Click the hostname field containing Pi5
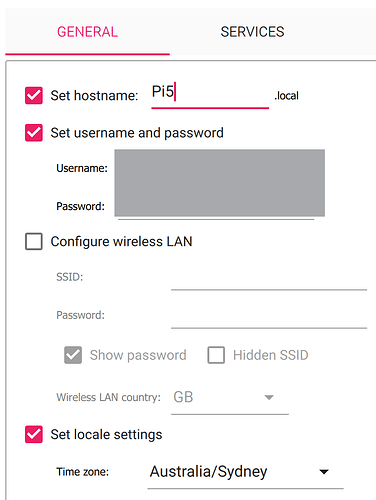 [210, 94]
